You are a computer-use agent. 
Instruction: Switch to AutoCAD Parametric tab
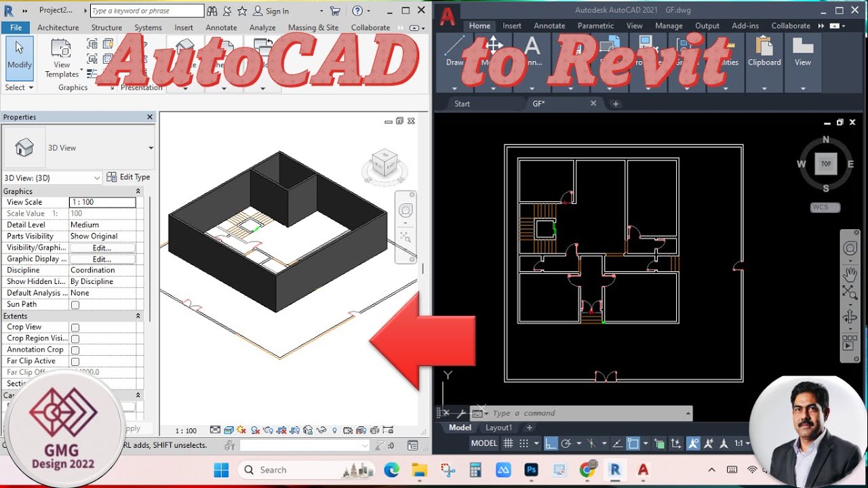click(595, 26)
